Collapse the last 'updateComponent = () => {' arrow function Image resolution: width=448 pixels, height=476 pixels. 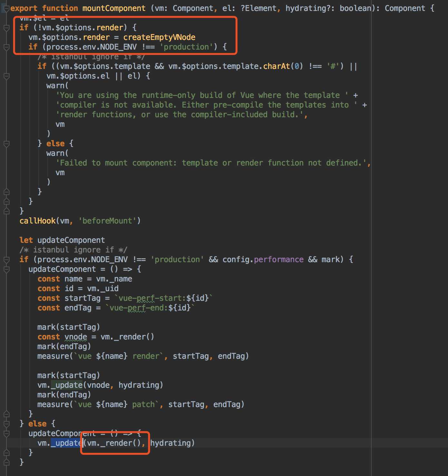point(6,433)
